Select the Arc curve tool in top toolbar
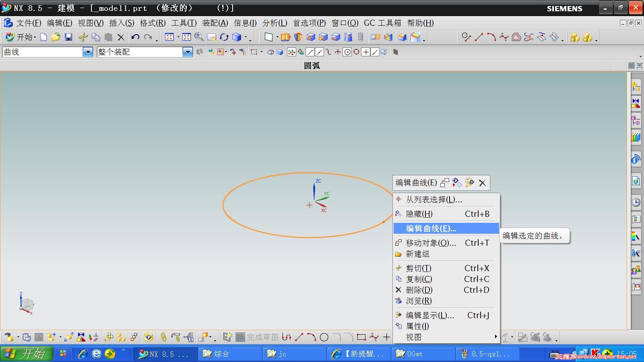Image resolution: width=644 pixels, height=362 pixels. click(x=491, y=37)
